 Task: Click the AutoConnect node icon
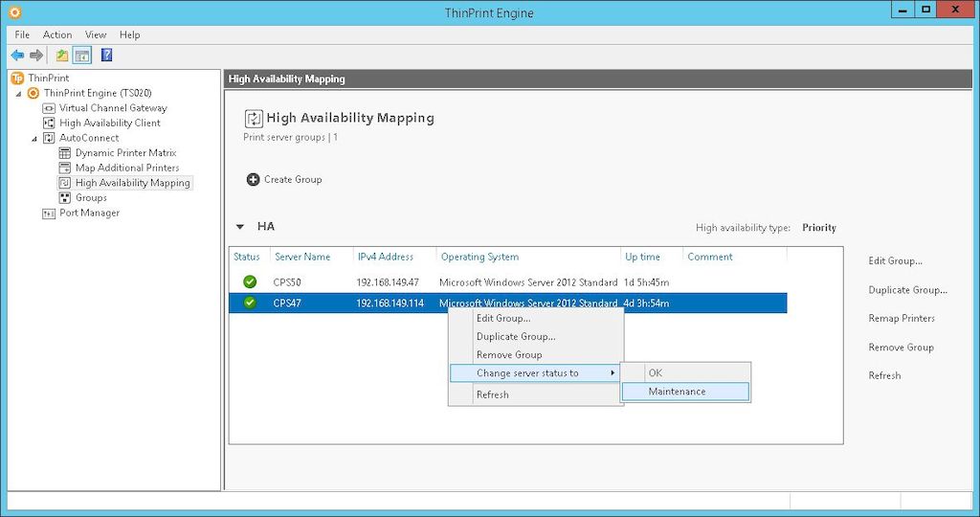tap(49, 138)
